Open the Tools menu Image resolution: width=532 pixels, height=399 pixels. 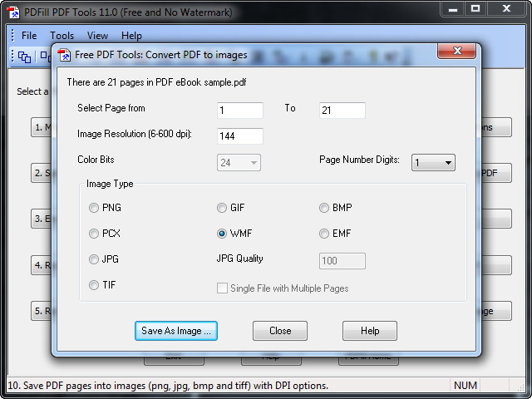62,36
